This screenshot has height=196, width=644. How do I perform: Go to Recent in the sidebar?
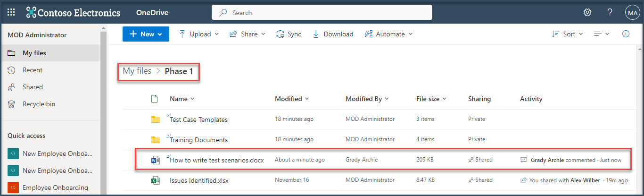click(x=32, y=70)
